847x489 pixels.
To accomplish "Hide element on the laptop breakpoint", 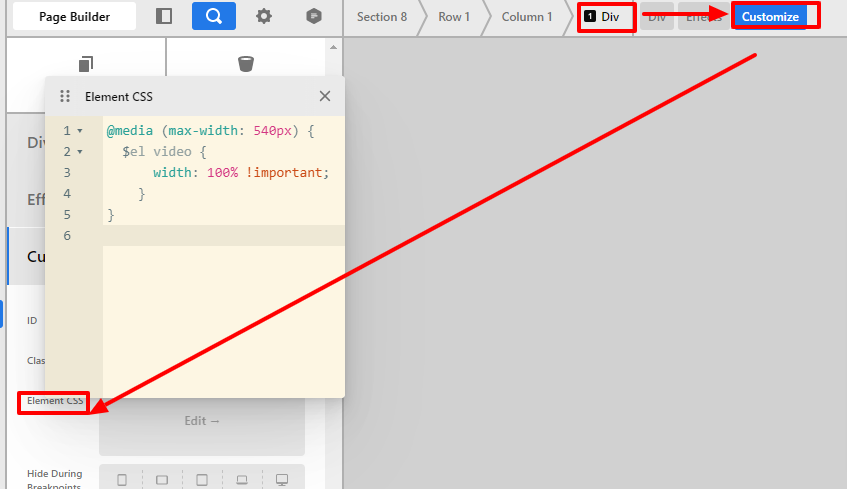I will coord(242,480).
